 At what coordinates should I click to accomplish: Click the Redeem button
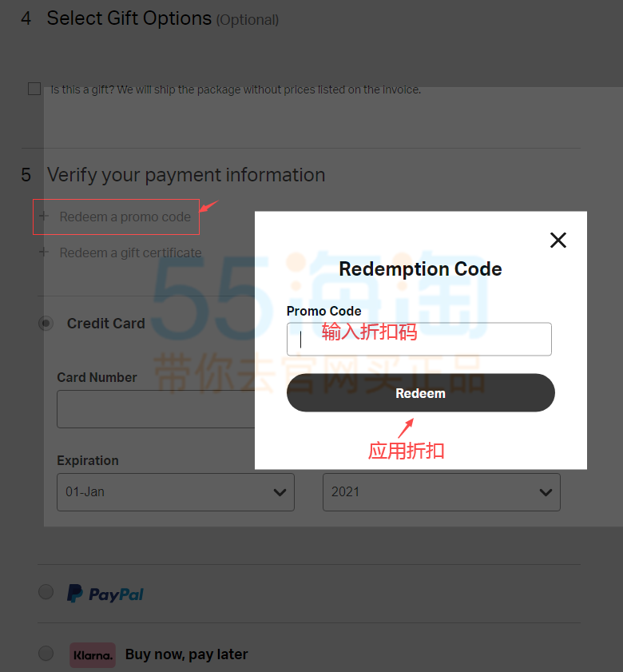[x=421, y=392]
